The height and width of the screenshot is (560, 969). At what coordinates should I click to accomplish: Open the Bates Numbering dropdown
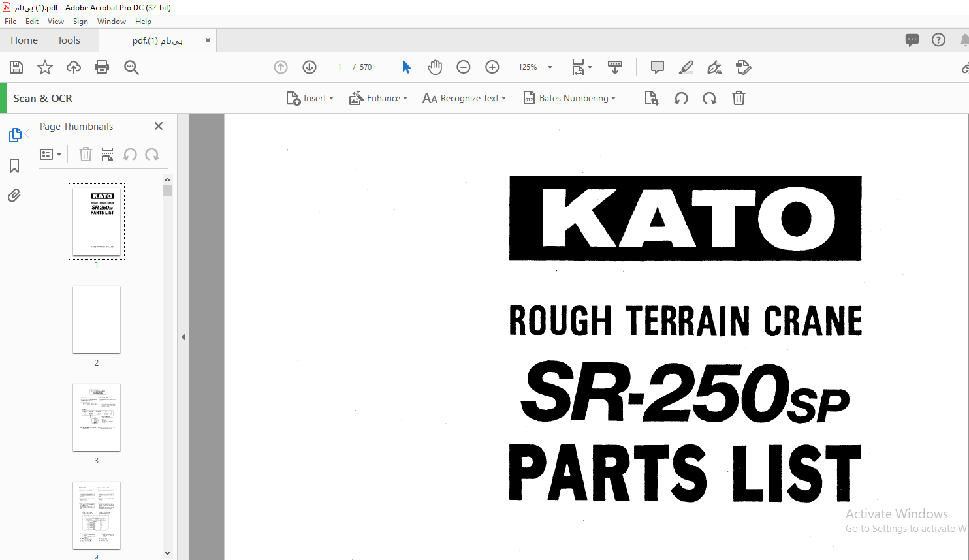pyautogui.click(x=569, y=98)
